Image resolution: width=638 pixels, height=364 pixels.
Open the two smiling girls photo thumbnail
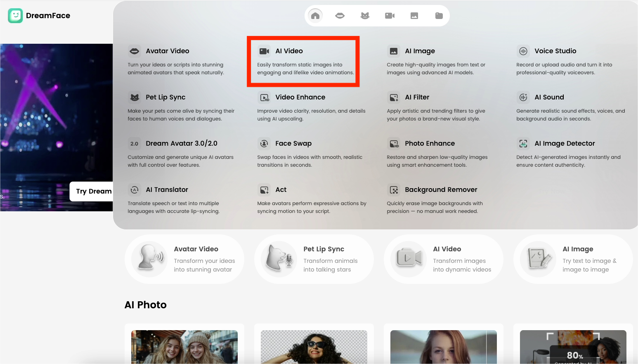pos(184,347)
